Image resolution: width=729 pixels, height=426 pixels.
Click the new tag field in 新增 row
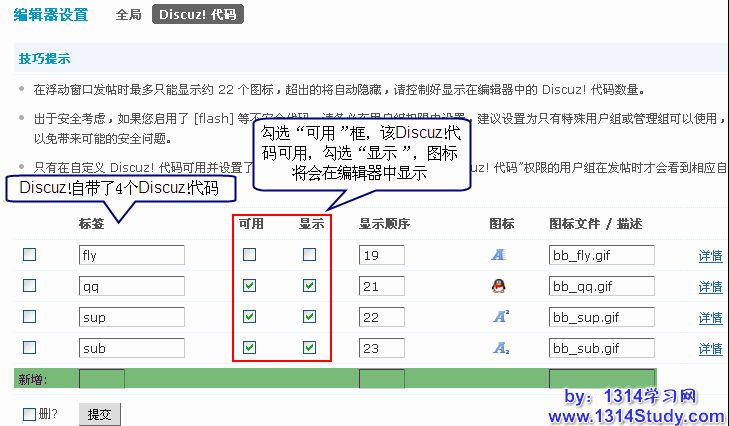102,379
